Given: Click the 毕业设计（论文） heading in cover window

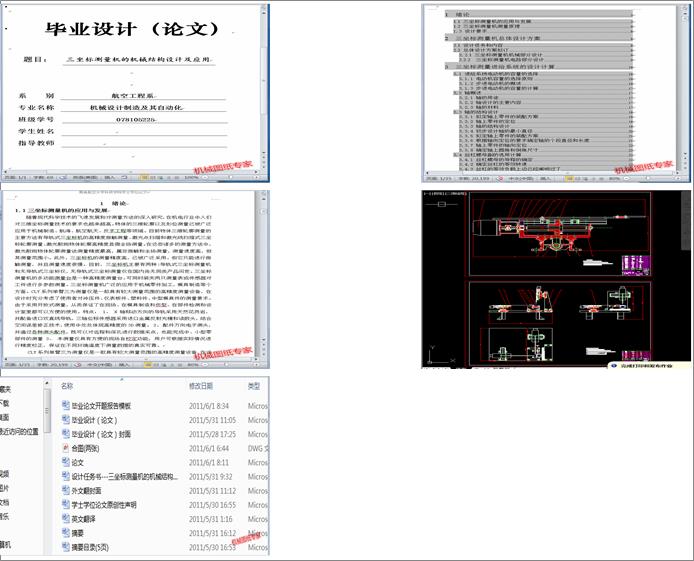Looking at the screenshot, I should (132, 29).
